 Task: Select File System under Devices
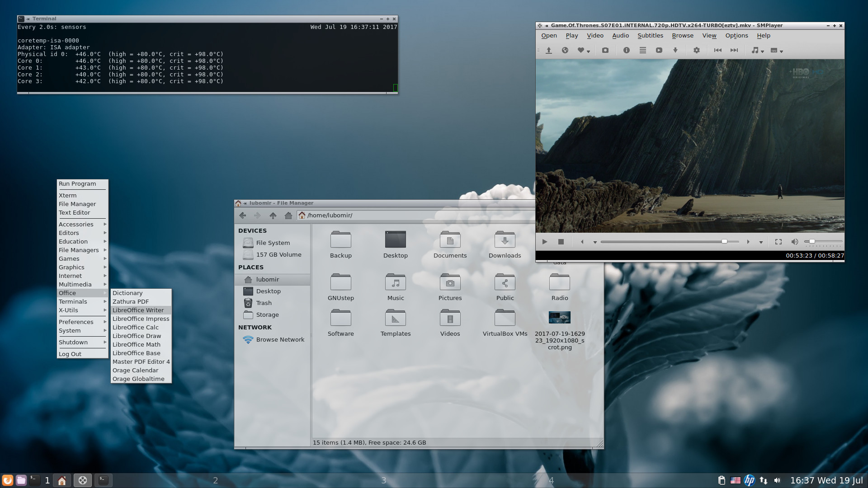(273, 243)
